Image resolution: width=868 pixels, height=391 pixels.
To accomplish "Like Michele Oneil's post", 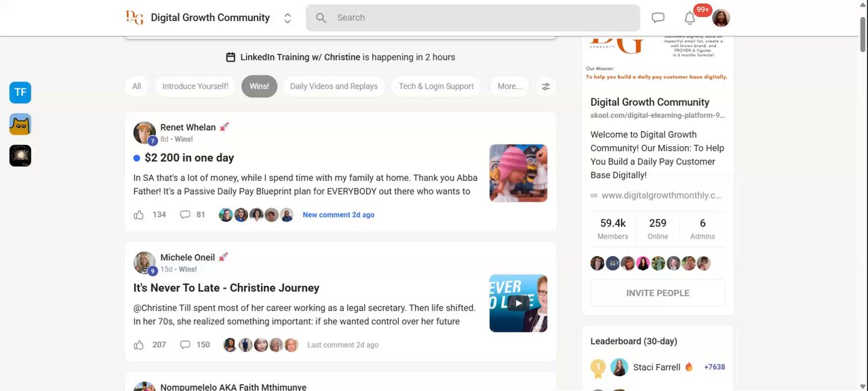I will tap(139, 345).
